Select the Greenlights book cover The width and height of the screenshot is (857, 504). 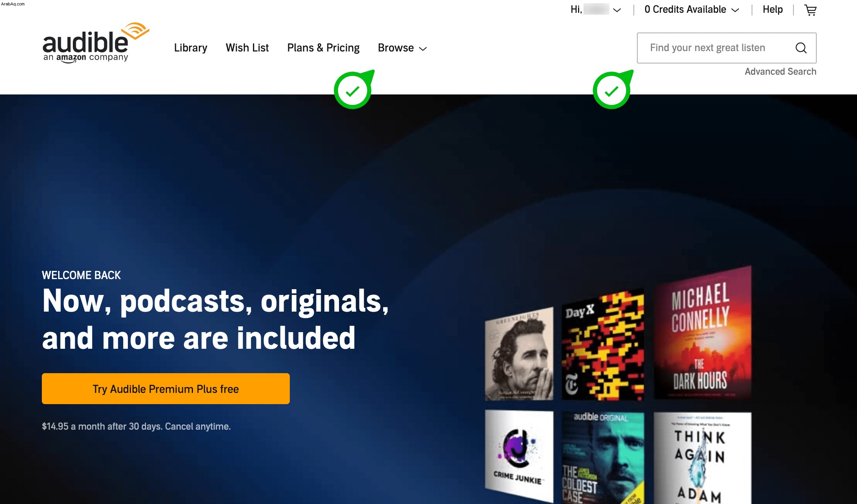point(519,354)
